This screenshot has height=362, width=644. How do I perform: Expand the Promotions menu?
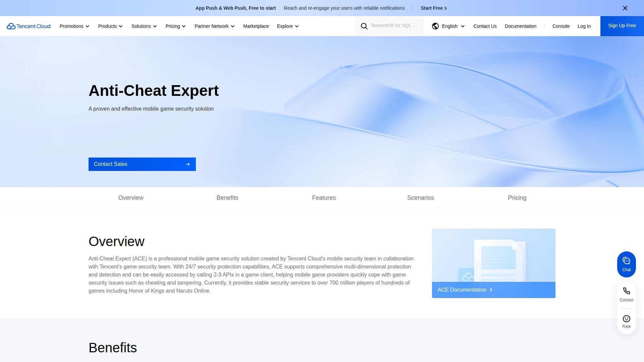74,26
